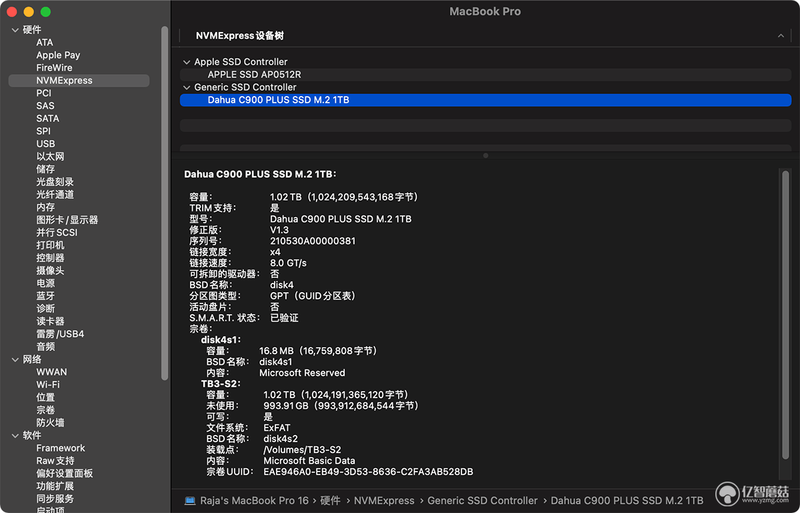
Task: Click the TB3-S2 volume heading
Action: pyautogui.click(x=220, y=384)
